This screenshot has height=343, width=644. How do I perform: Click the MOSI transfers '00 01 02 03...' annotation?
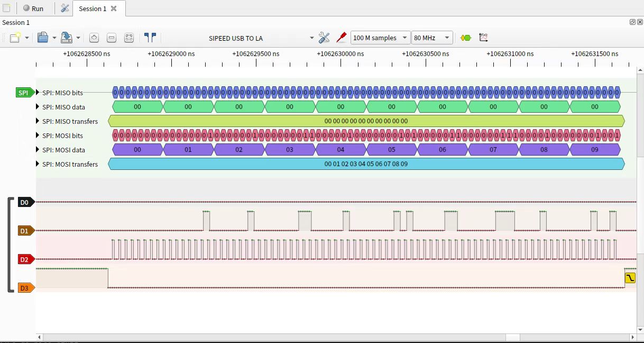pyautogui.click(x=366, y=164)
